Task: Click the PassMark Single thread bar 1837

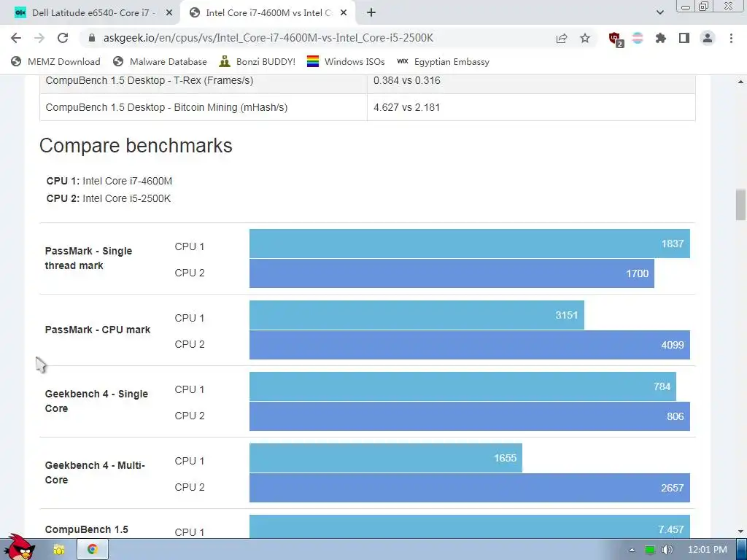Action: 469,244
